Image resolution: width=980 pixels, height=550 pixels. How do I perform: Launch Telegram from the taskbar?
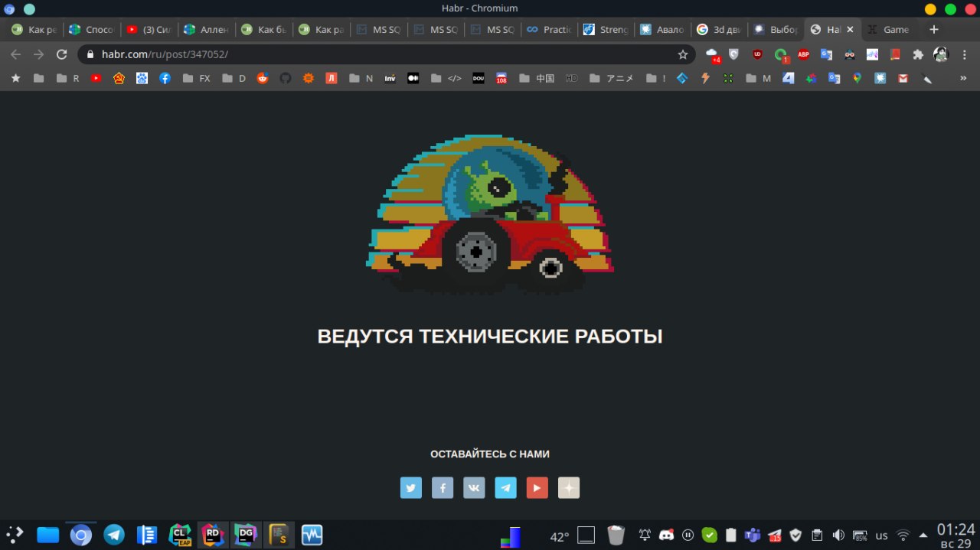[x=115, y=535]
